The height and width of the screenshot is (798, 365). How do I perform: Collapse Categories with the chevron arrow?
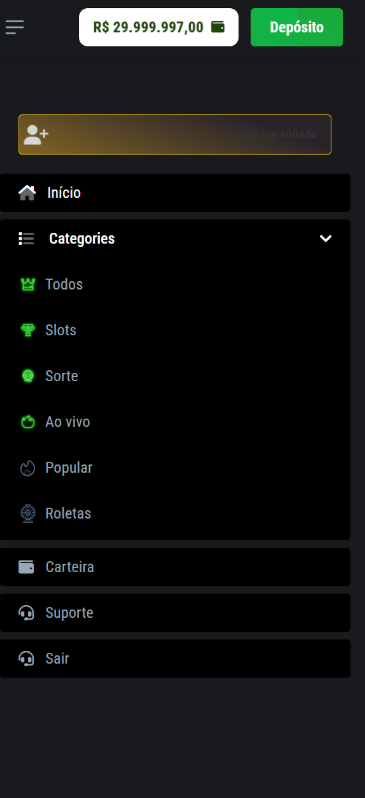(325, 238)
